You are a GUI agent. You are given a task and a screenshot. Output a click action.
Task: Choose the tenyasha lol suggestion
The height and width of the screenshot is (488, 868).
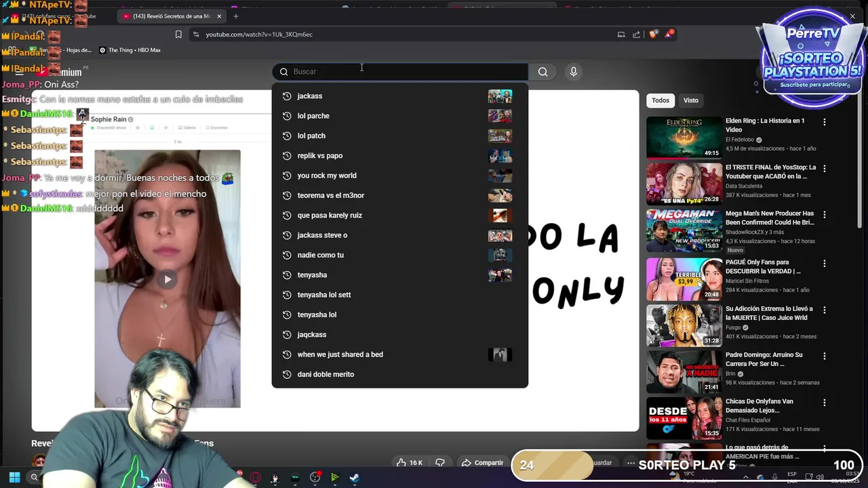[x=400, y=314]
